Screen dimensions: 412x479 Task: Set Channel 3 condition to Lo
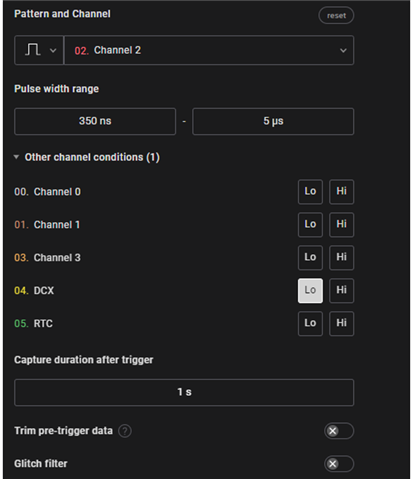tap(310, 257)
